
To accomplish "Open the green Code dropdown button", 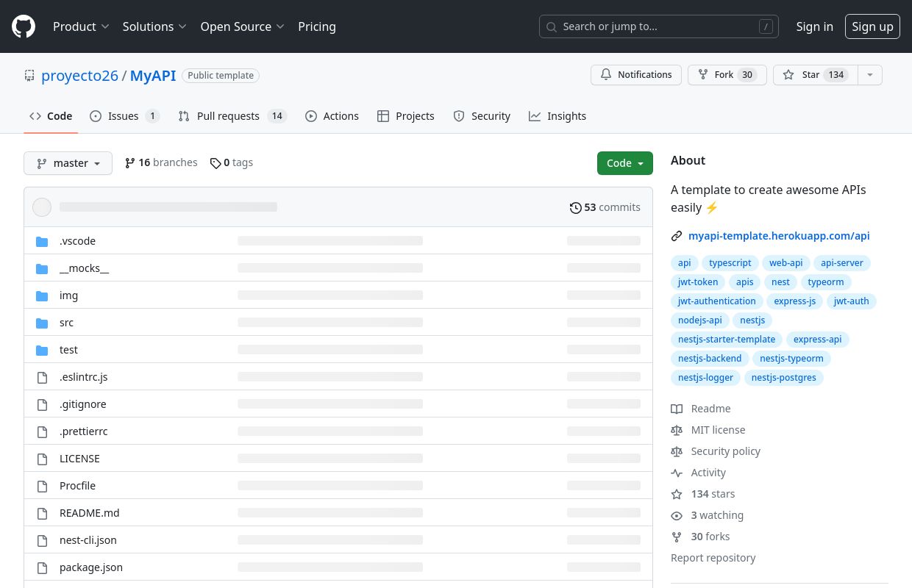I will point(625,163).
